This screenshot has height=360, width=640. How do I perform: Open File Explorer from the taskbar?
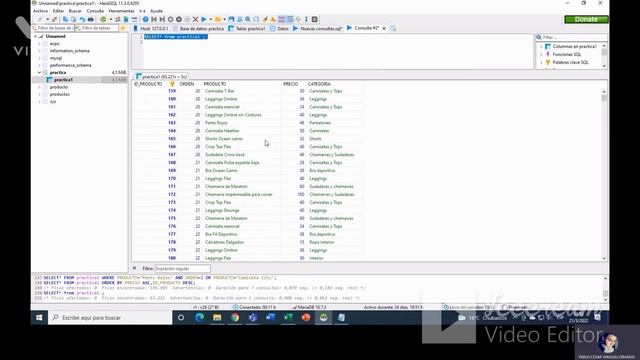(x=217, y=317)
